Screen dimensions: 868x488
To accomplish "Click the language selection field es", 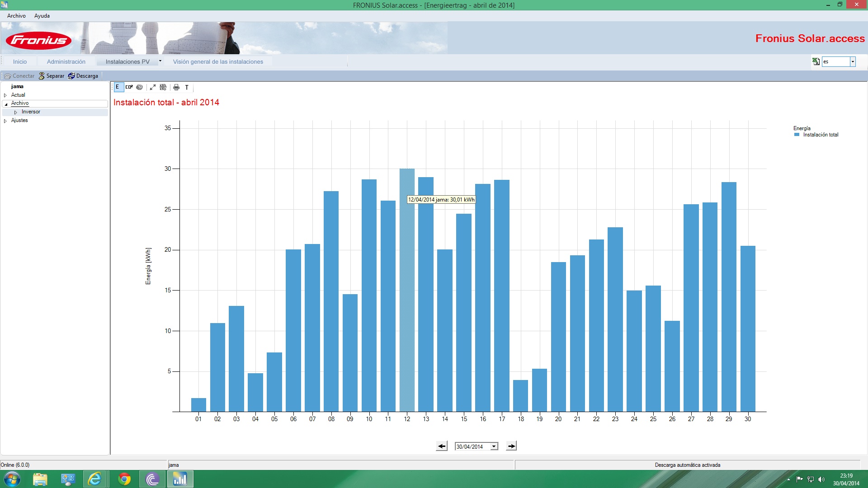I will [835, 61].
